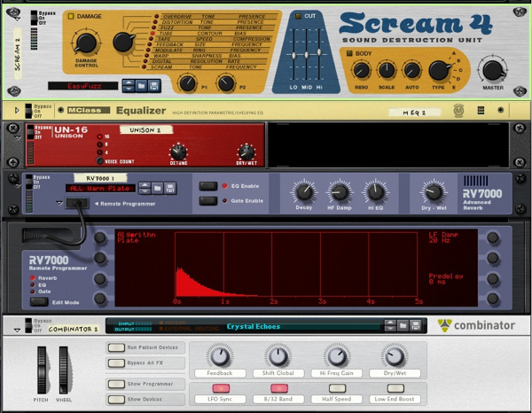Toggle the Scream 4 DAMAGE section button
The width and height of the screenshot is (532, 413).
(x=71, y=16)
